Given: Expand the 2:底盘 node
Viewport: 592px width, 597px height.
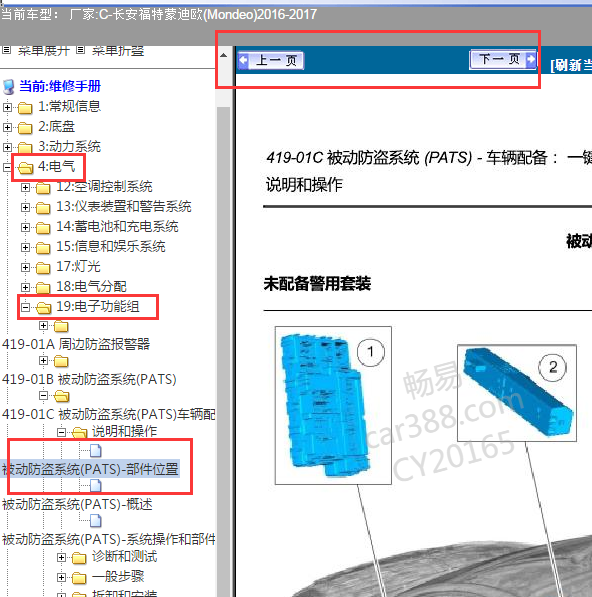Looking at the screenshot, I should coord(7,127).
